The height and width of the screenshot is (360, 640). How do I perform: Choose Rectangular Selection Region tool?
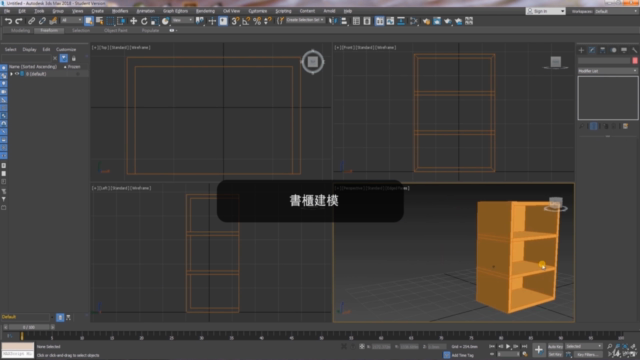click(x=110, y=21)
